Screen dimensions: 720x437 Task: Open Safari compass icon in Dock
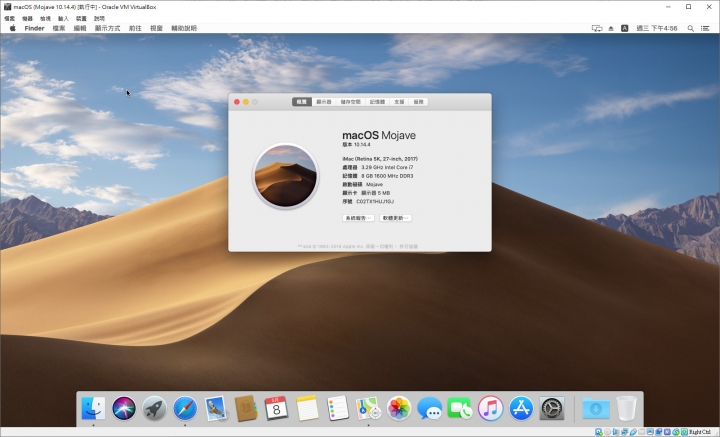coord(185,408)
